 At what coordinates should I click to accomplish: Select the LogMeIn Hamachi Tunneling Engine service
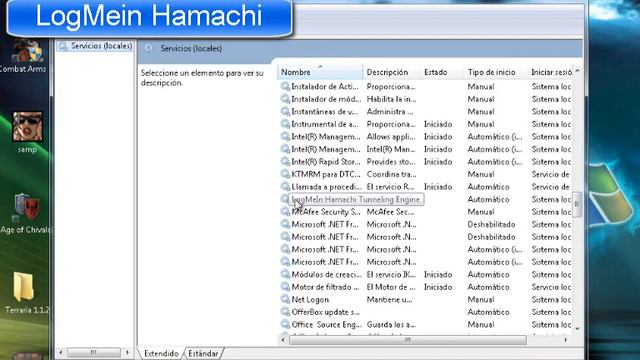[x=356, y=199]
